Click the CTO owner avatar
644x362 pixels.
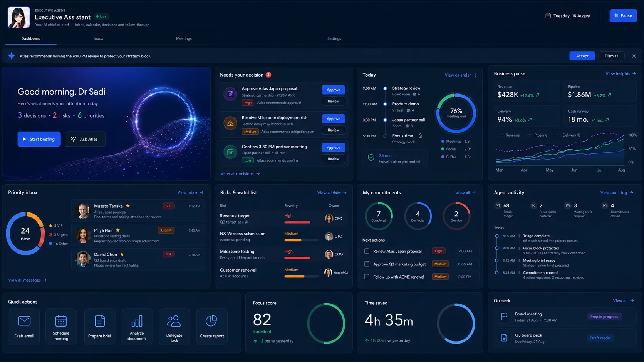[x=329, y=236]
